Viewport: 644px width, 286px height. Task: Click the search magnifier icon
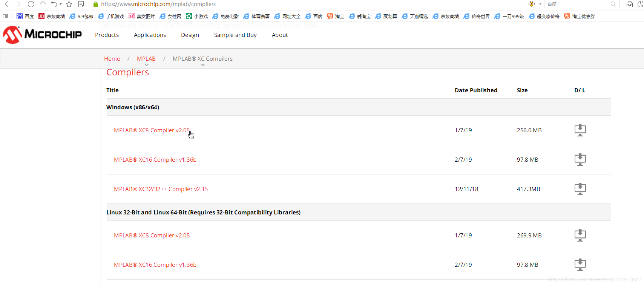pos(613,4)
